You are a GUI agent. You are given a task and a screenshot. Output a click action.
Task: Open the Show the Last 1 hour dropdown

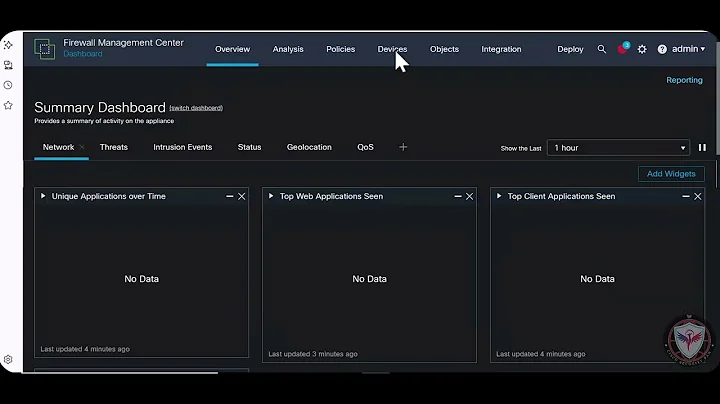(x=618, y=148)
